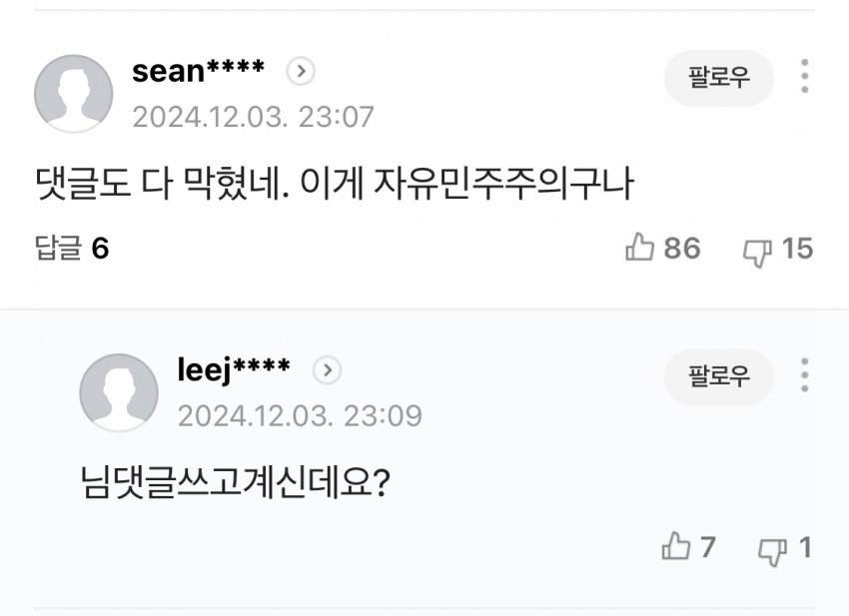
Task: Select the username leej****
Action: (x=227, y=367)
